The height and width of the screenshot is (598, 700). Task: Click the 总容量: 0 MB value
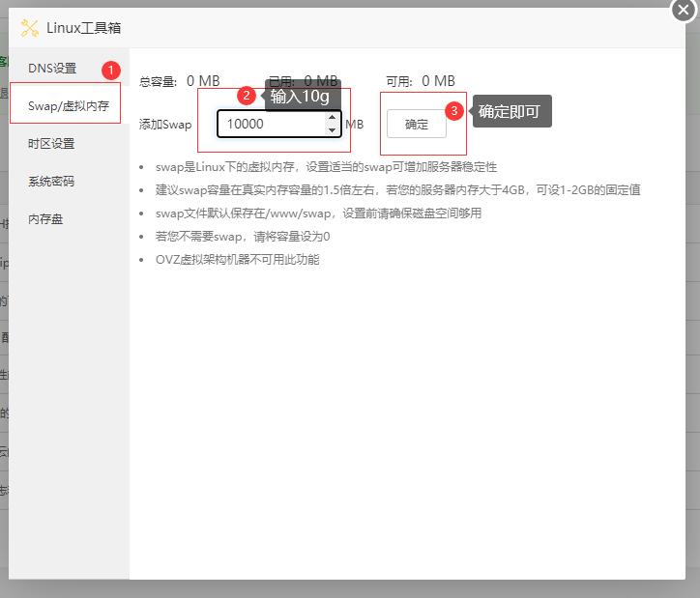(x=203, y=81)
